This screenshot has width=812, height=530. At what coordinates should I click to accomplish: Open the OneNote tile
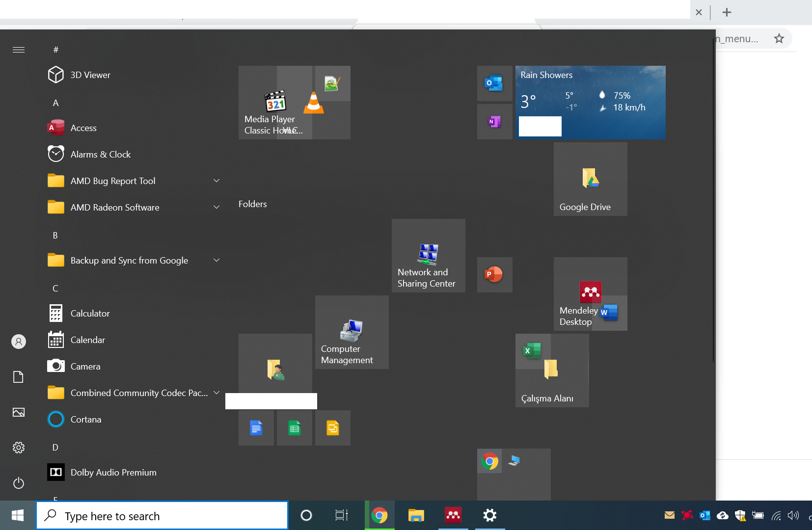[494, 122]
